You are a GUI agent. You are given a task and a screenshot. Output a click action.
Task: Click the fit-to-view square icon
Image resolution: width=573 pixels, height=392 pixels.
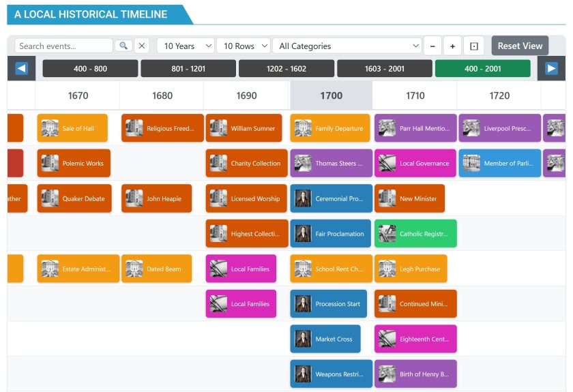pos(474,46)
